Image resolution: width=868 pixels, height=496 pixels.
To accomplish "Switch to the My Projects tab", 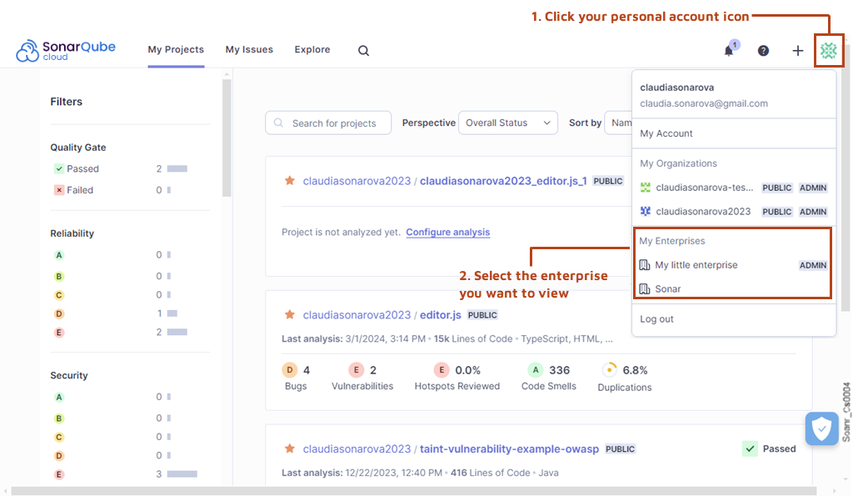I will [176, 50].
